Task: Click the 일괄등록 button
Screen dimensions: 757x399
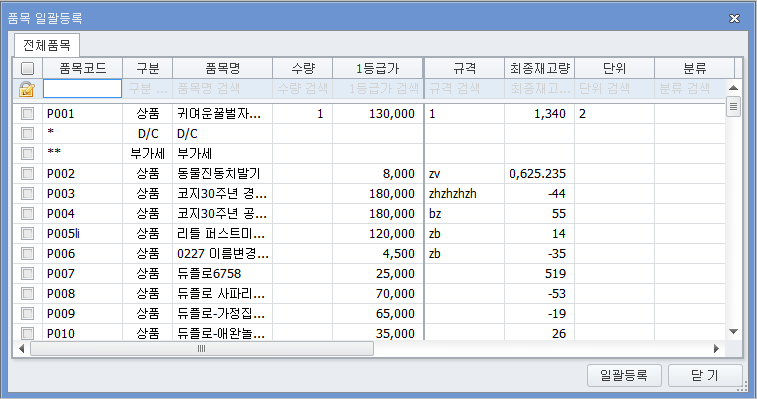Action: (624, 375)
